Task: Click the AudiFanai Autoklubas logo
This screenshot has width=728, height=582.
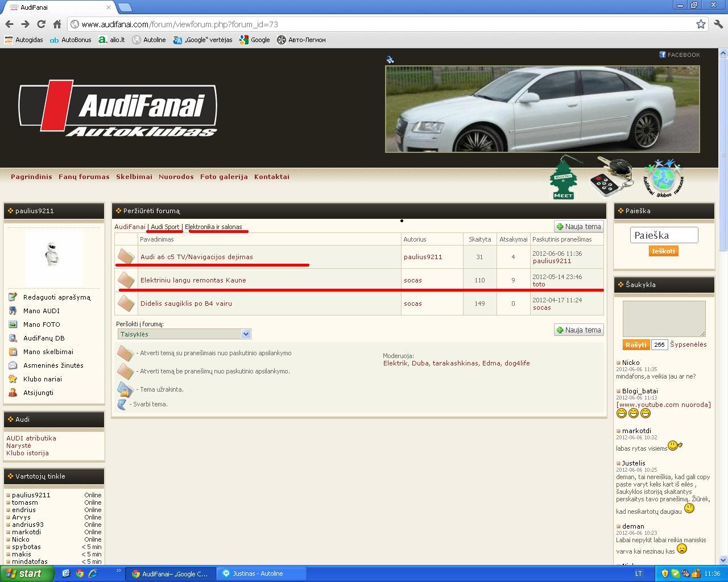Action: pos(118,108)
